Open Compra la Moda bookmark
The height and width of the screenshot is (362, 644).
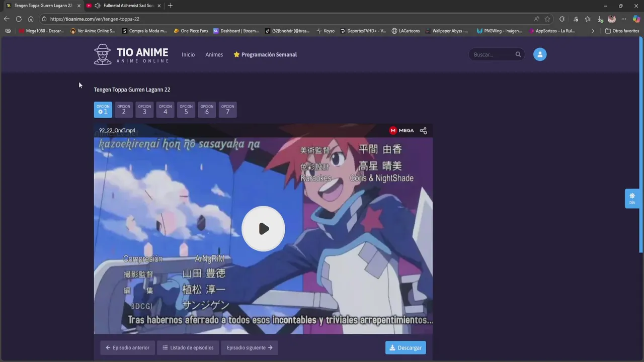point(145,31)
